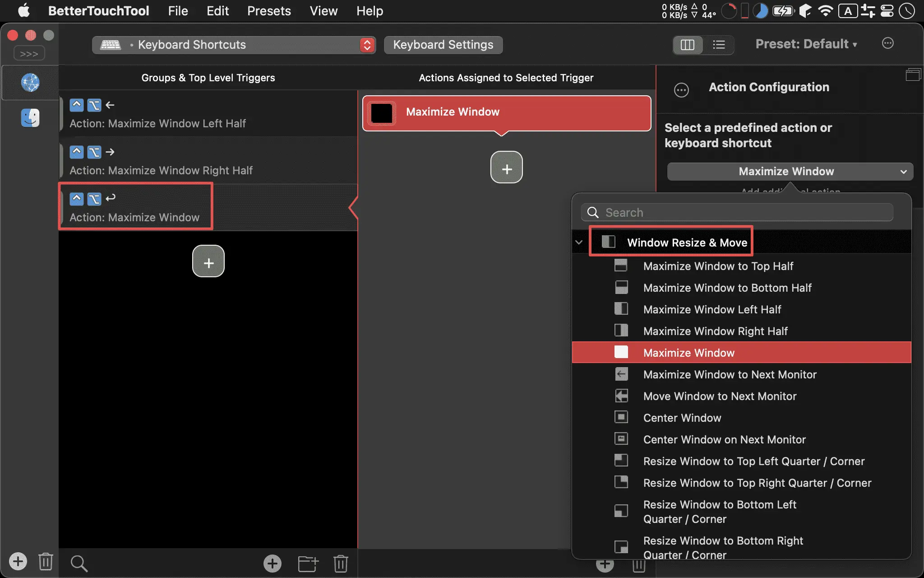Open Wi-Fi status in menu bar

(825, 11)
